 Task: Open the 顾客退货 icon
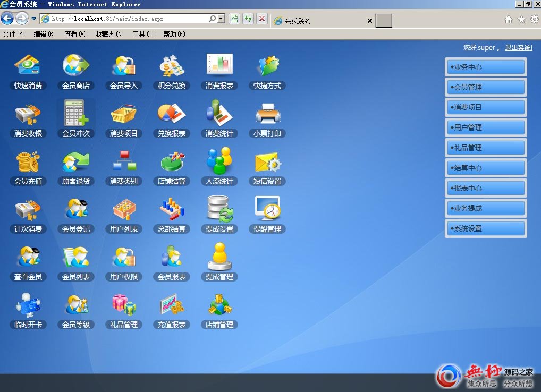pos(76,167)
